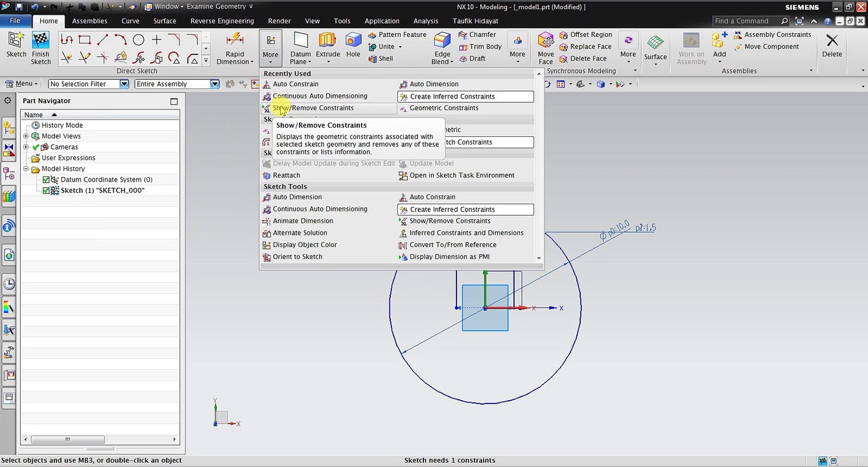Open the Menu dropdown button
The height and width of the screenshot is (467, 868).
click(x=21, y=84)
